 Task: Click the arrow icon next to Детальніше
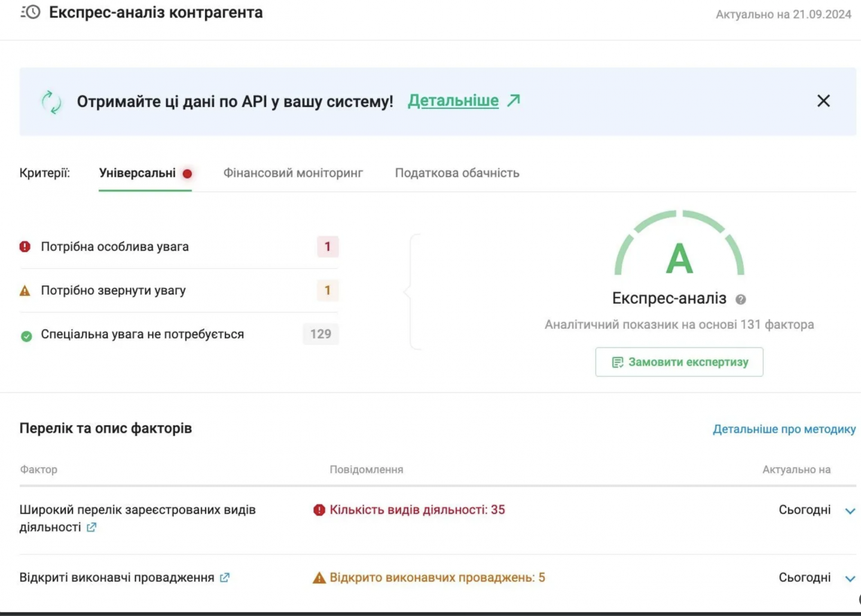(514, 100)
